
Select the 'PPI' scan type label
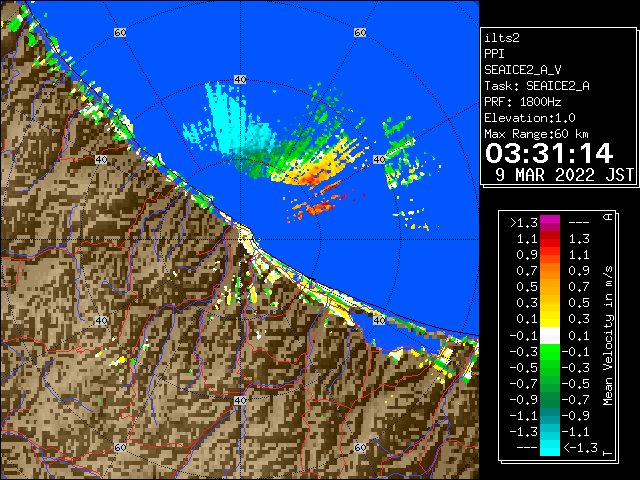[x=494, y=54]
